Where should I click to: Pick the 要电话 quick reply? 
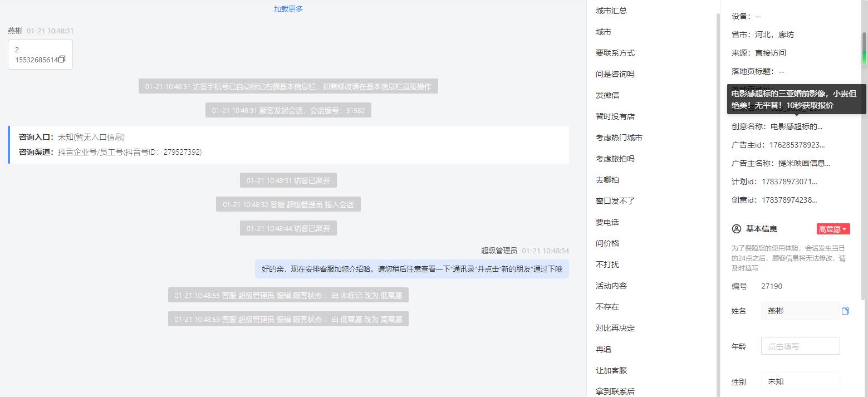[607, 222]
